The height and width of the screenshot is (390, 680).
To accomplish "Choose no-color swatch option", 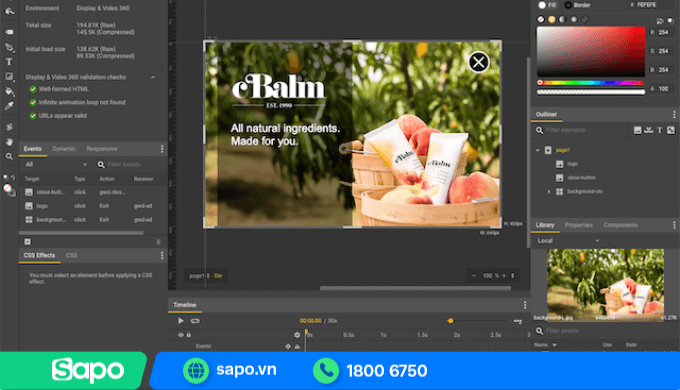I will [541, 19].
